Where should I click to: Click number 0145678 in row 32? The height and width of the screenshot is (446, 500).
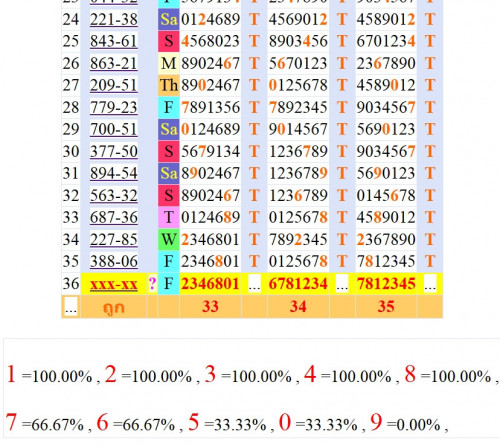pos(386,195)
